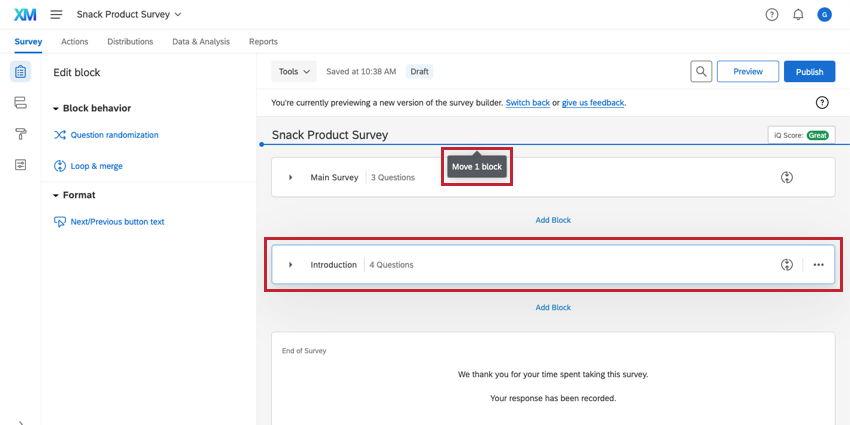Click the Main Survey block loop icon

(787, 177)
